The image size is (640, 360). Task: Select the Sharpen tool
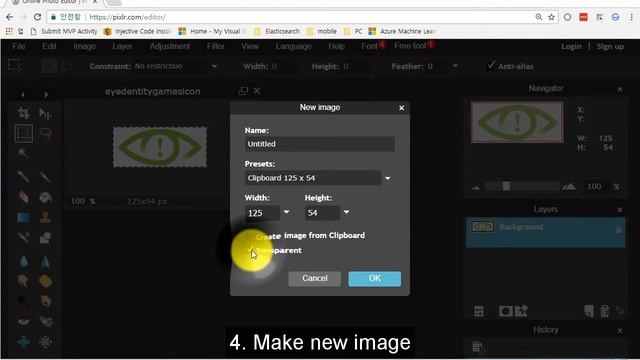[x=45, y=261]
